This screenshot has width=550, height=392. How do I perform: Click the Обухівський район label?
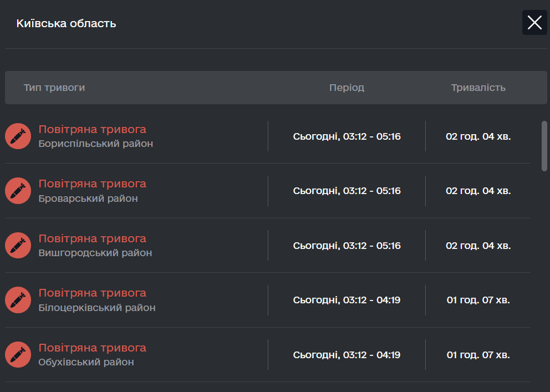click(86, 362)
